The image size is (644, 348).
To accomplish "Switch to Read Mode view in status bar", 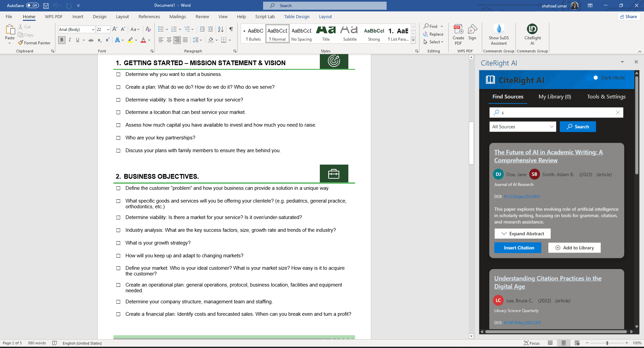I will point(550,343).
